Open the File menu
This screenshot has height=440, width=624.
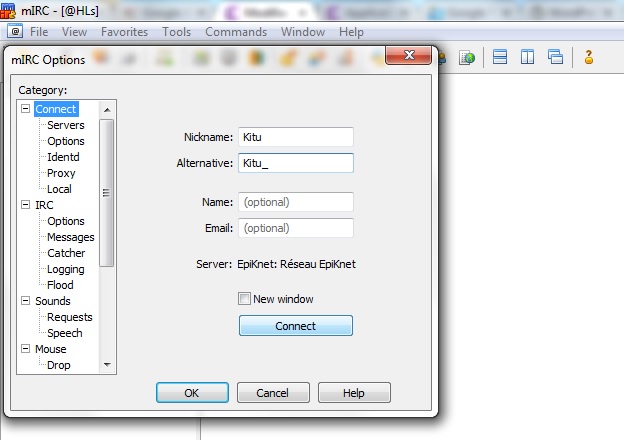pyautogui.click(x=39, y=32)
